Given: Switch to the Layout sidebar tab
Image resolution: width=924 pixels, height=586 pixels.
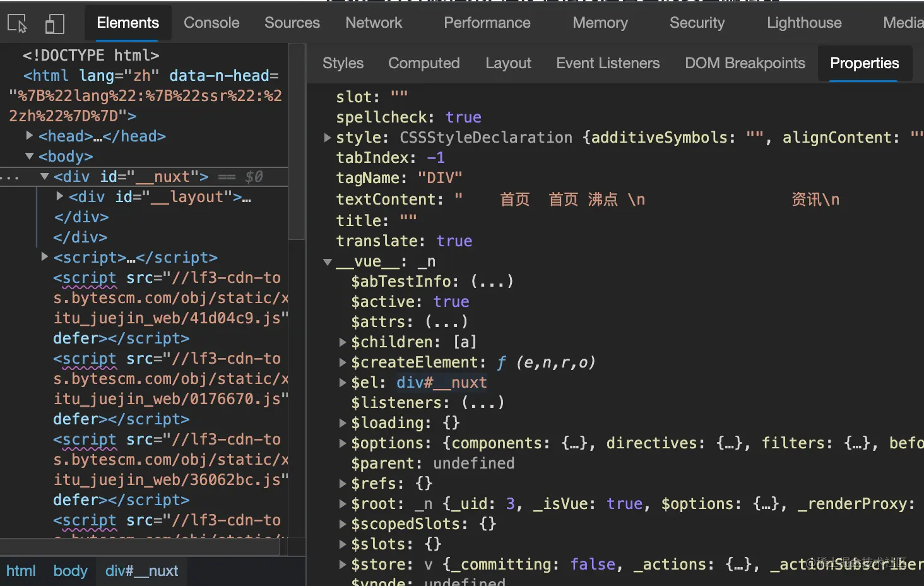Looking at the screenshot, I should (x=508, y=63).
